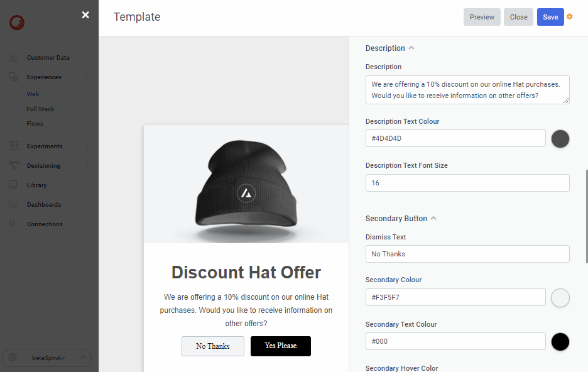
Task: Click the orange settings gear beside Save
Action: click(x=570, y=17)
